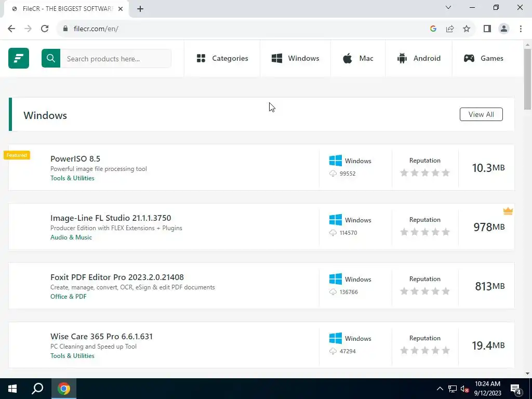Click the 19.4MB size text
This screenshot has height=399, width=532.
488,345
